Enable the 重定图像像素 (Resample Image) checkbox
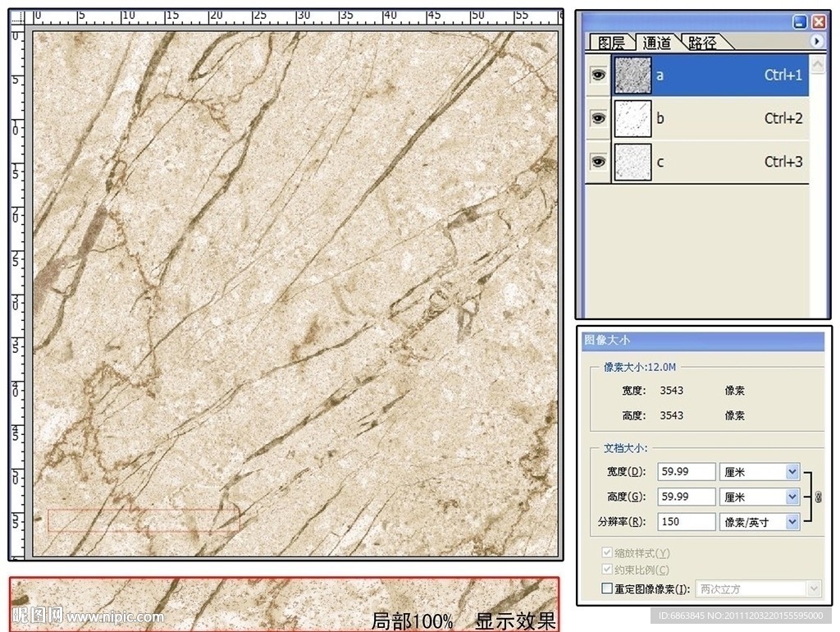 pyautogui.click(x=607, y=588)
